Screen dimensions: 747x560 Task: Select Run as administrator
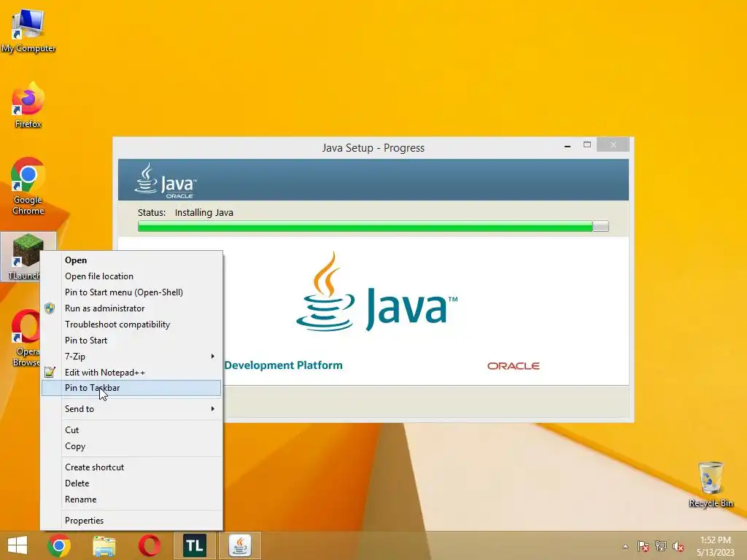131,308
